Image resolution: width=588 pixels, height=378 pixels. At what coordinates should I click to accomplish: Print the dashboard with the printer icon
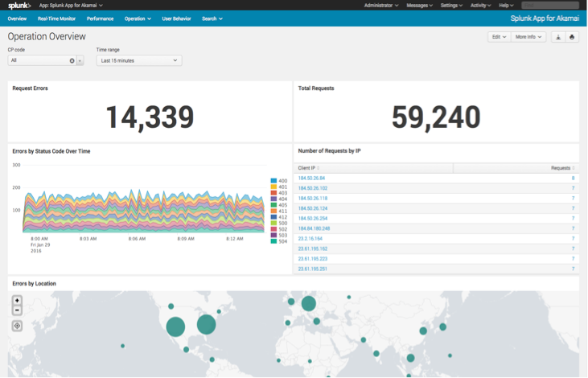tap(572, 37)
